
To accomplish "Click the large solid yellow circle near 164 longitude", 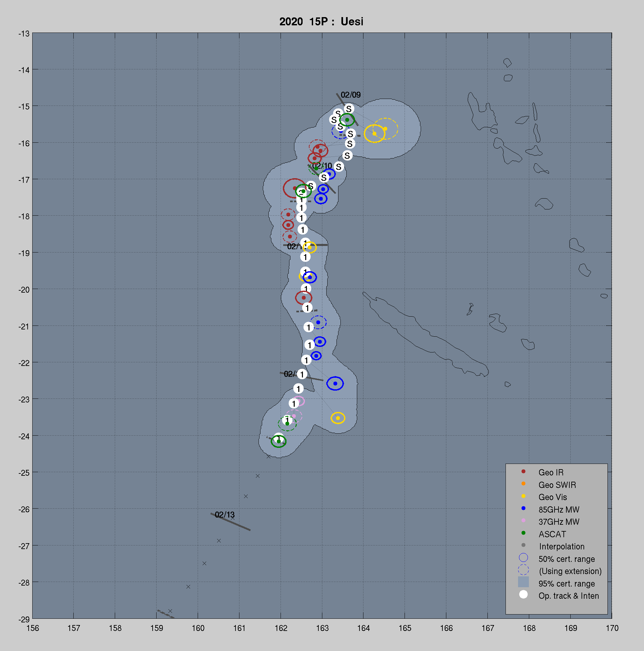I will [374, 134].
